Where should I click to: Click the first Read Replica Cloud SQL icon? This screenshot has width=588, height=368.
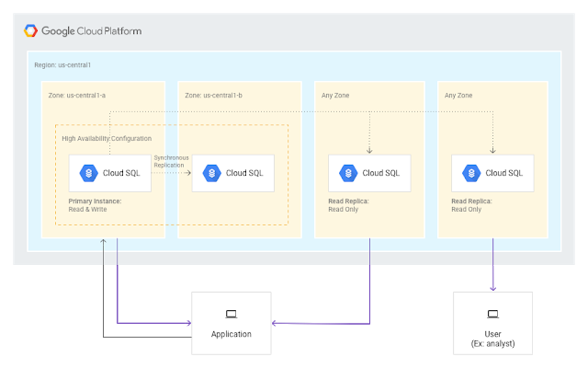pos(348,173)
